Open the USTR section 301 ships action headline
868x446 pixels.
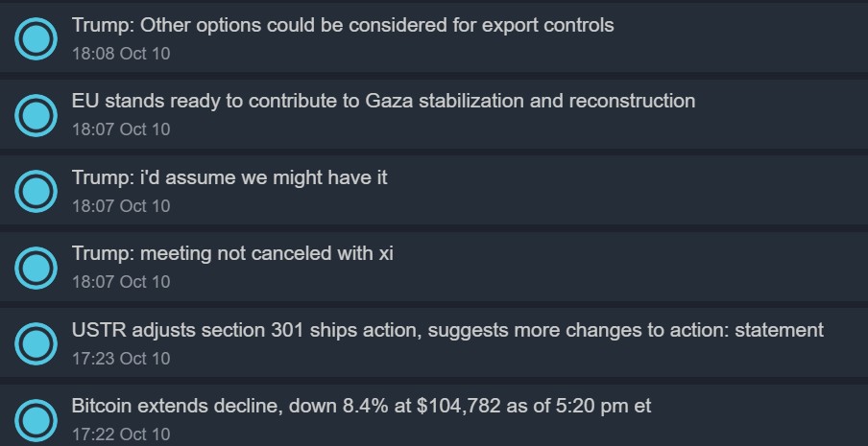pos(447,330)
